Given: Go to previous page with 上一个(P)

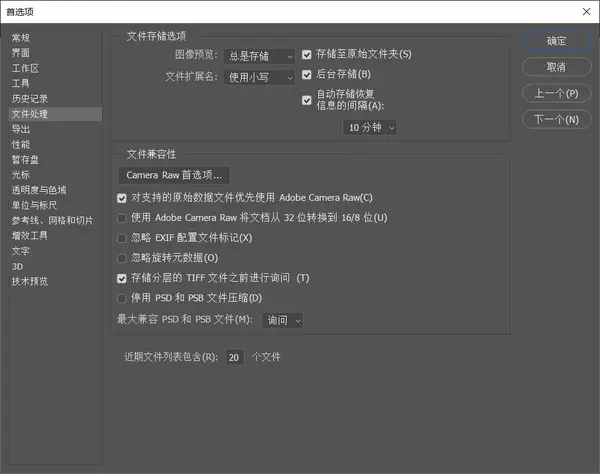Looking at the screenshot, I should [557, 93].
